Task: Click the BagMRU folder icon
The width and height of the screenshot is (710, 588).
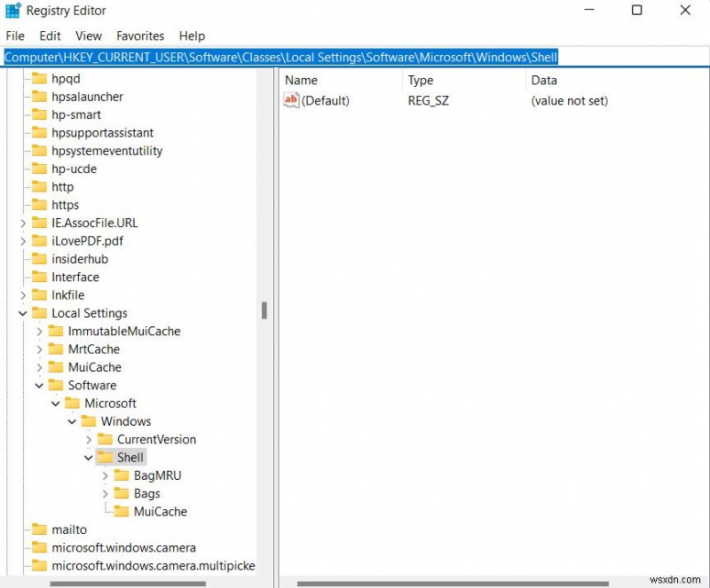Action: [121, 475]
